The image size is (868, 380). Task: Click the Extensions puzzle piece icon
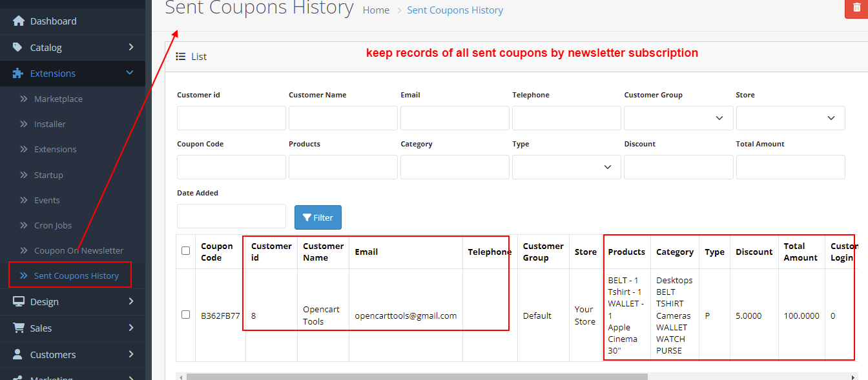tap(18, 74)
